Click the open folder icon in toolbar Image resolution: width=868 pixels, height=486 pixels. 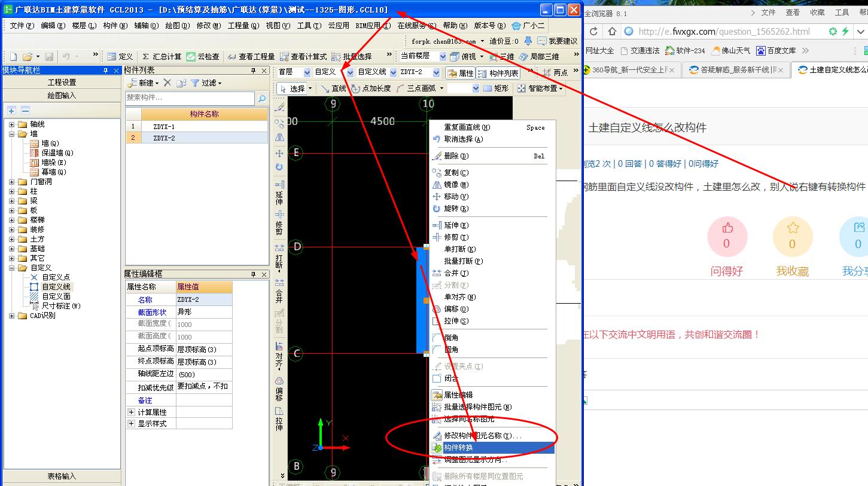point(27,57)
